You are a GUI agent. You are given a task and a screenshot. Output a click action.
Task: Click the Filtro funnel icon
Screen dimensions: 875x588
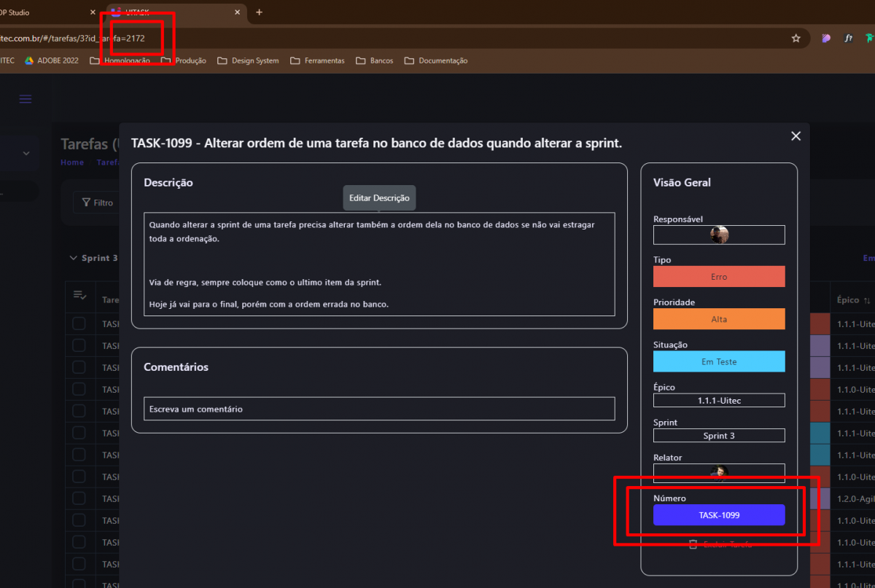pyautogui.click(x=86, y=203)
